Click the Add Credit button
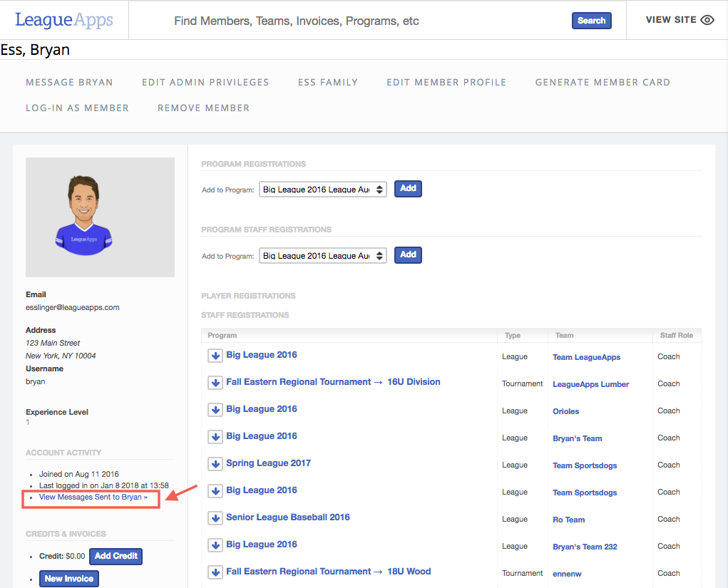This screenshot has width=728, height=588. pos(116,556)
